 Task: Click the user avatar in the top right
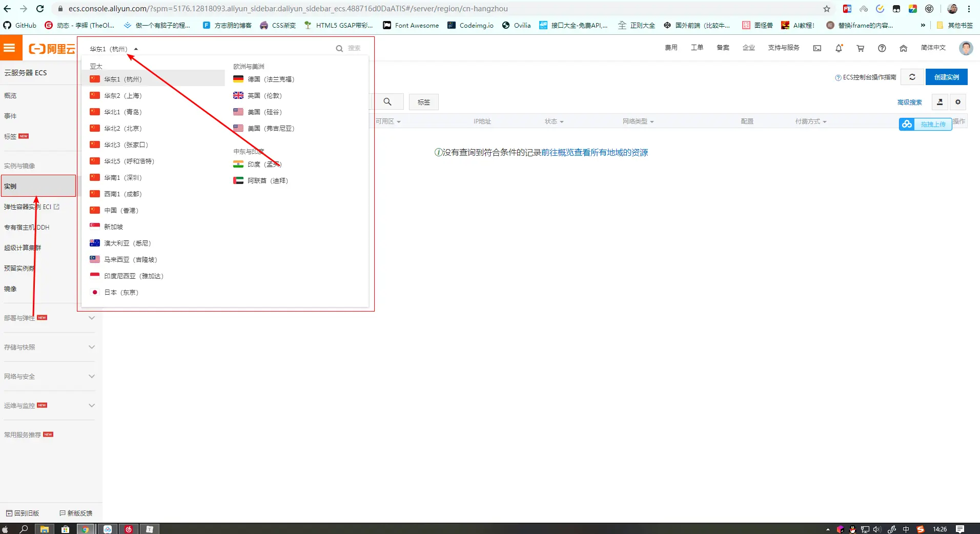coord(966,48)
